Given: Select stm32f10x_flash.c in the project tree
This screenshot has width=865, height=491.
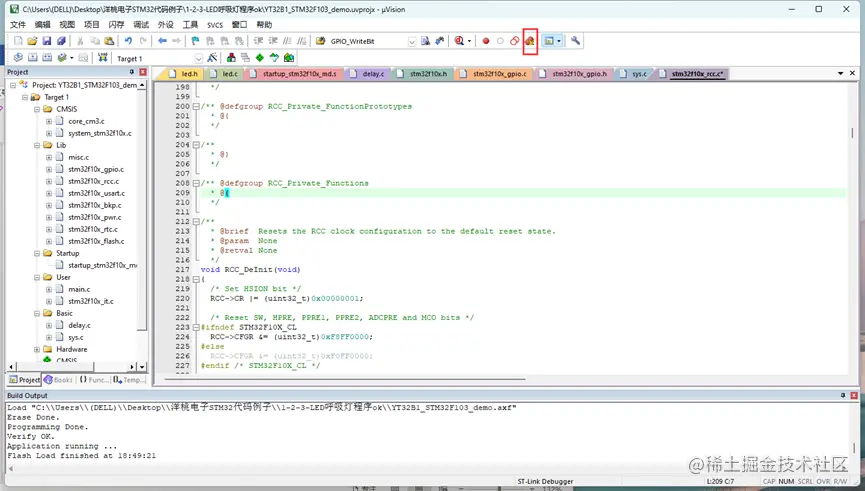Looking at the screenshot, I should click(x=96, y=241).
